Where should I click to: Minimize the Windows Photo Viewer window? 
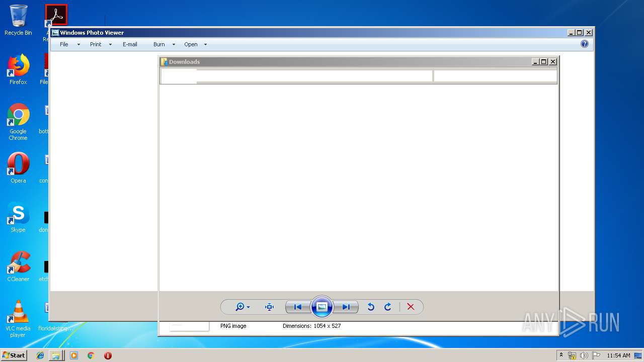click(x=571, y=33)
